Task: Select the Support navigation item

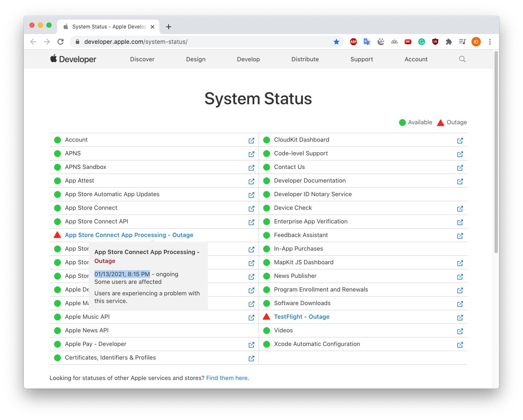Action: [362, 59]
